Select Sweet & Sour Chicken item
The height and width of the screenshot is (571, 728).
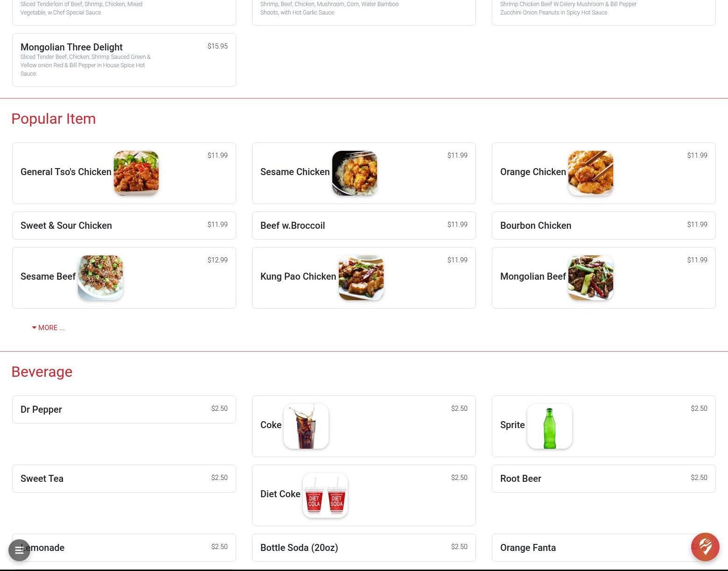tap(124, 226)
